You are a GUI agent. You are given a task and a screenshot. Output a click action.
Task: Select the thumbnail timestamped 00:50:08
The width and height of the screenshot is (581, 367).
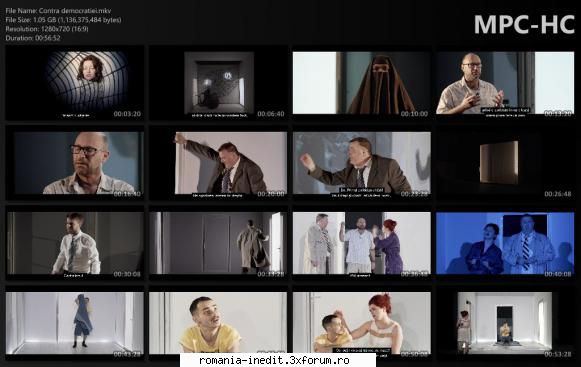pos(362,323)
